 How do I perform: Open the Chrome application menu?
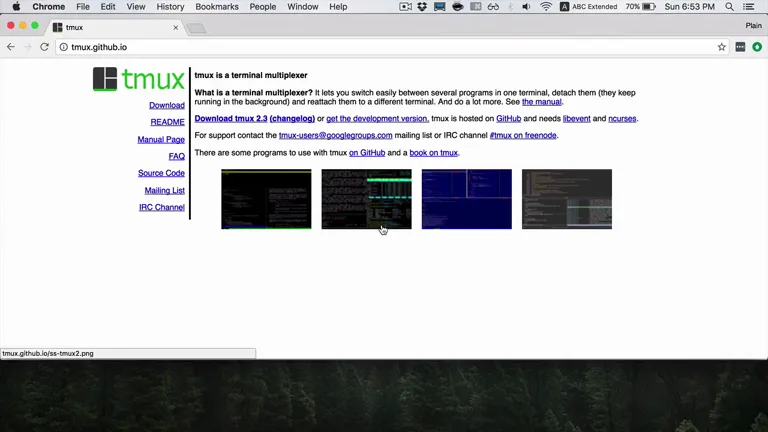pos(48,7)
